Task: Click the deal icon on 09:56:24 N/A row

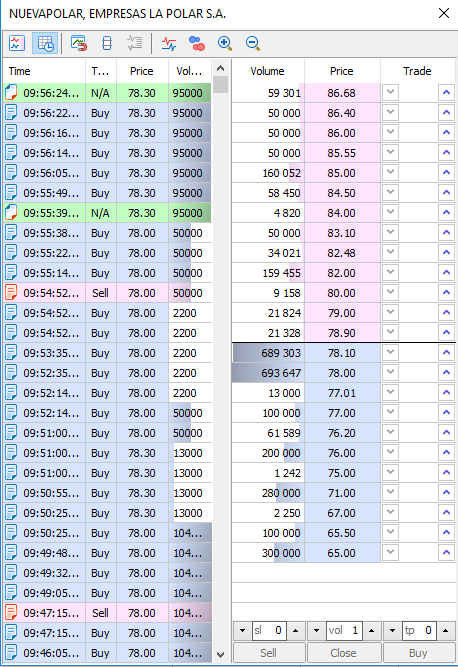Action: click(x=11, y=93)
